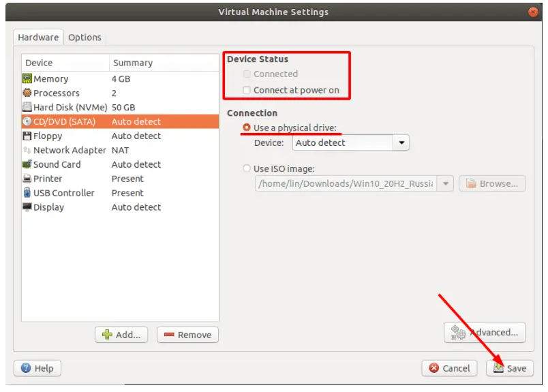The image size is (548, 392).
Task: Click the Memory chip icon
Action: point(27,78)
